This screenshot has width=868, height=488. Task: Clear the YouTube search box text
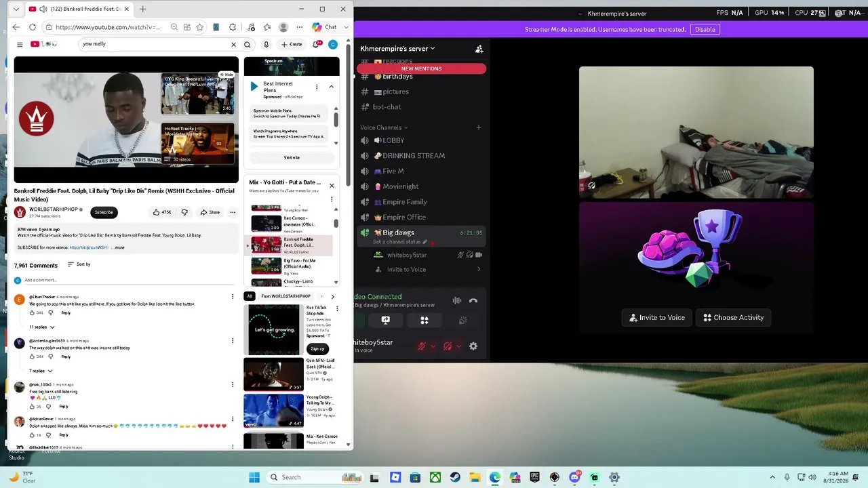234,45
